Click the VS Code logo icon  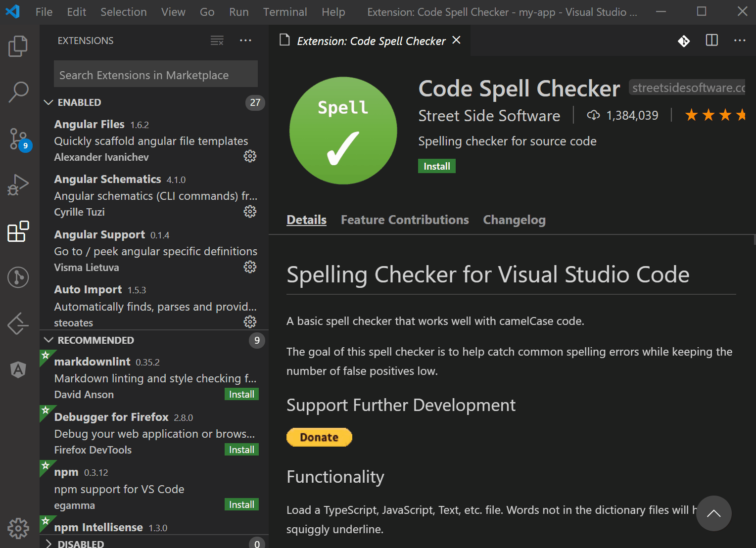(x=12, y=11)
